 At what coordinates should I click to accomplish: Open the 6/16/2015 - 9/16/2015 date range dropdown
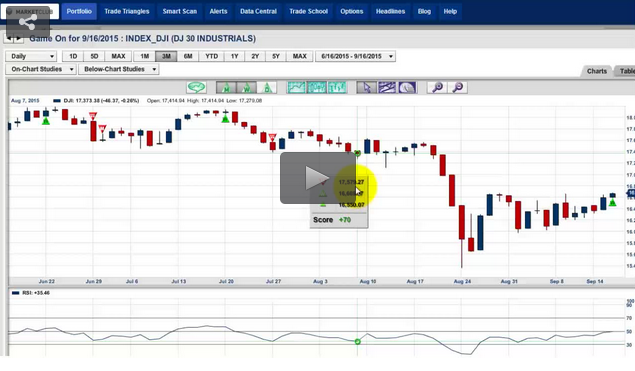coord(355,56)
